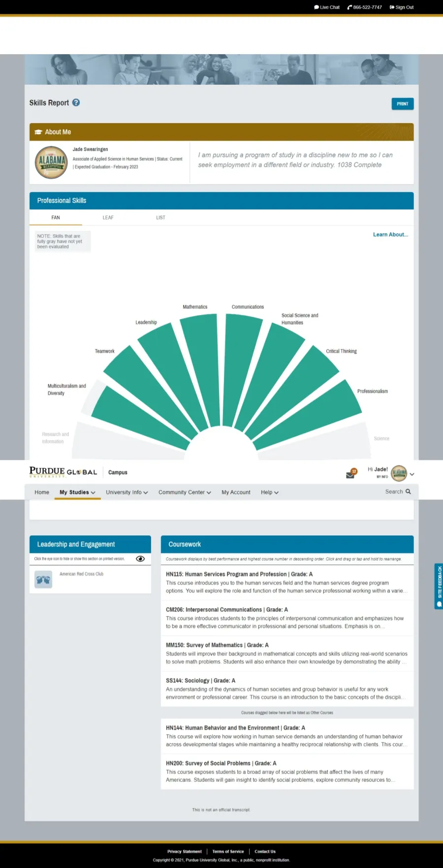Click the search magnifier icon

408,492
